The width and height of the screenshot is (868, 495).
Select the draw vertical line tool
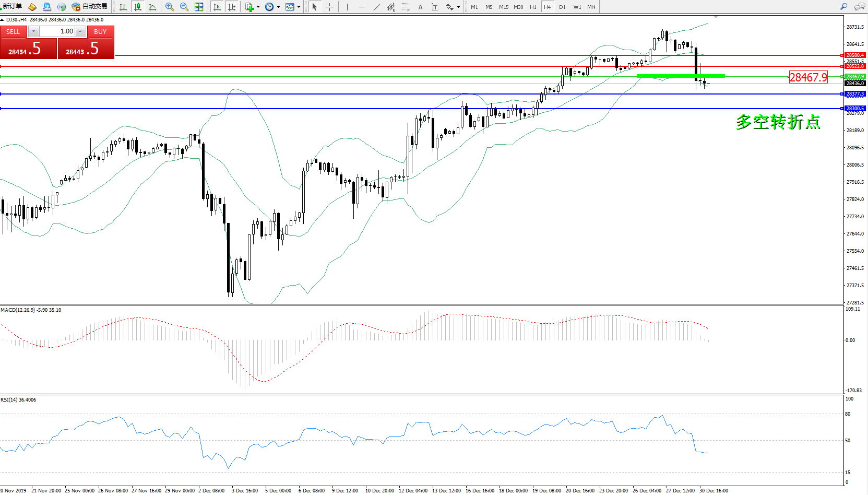347,7
